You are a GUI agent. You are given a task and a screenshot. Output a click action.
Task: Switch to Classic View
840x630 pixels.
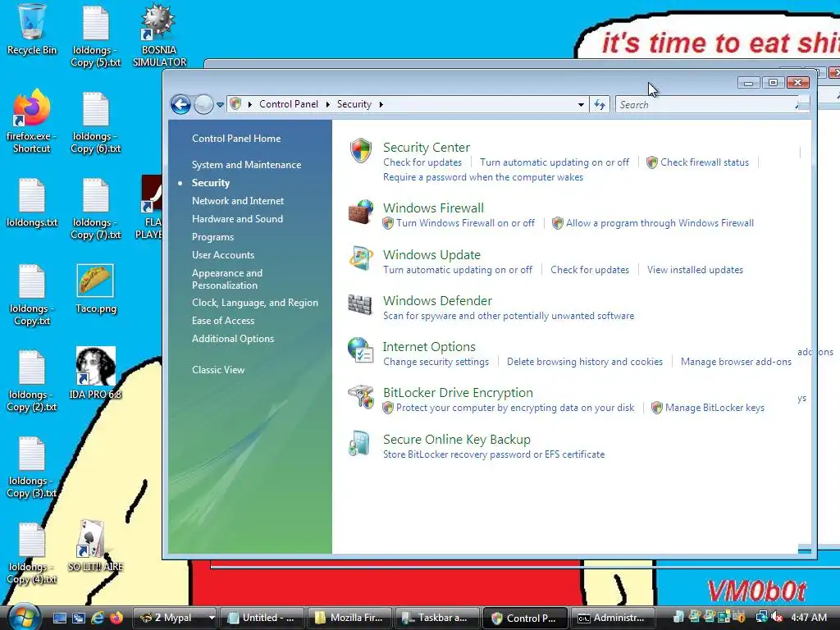[x=218, y=370]
